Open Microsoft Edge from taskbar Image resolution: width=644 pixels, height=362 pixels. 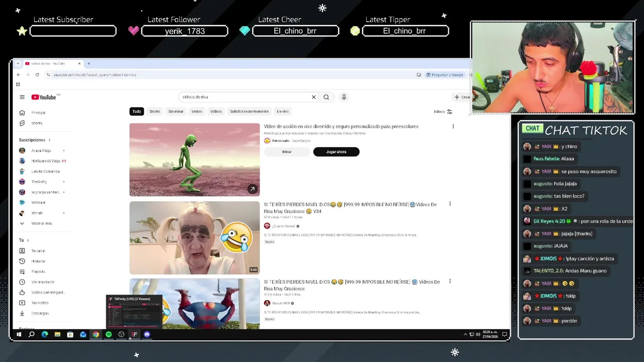tap(45, 334)
